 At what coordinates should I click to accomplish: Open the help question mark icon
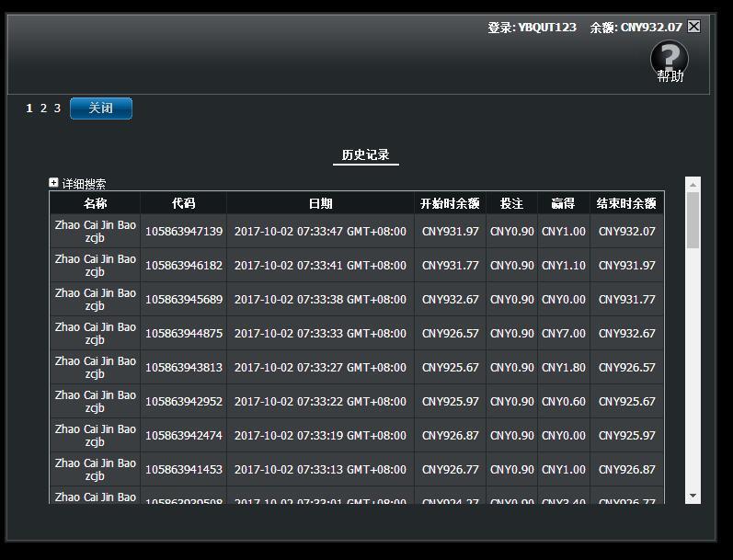[x=669, y=59]
